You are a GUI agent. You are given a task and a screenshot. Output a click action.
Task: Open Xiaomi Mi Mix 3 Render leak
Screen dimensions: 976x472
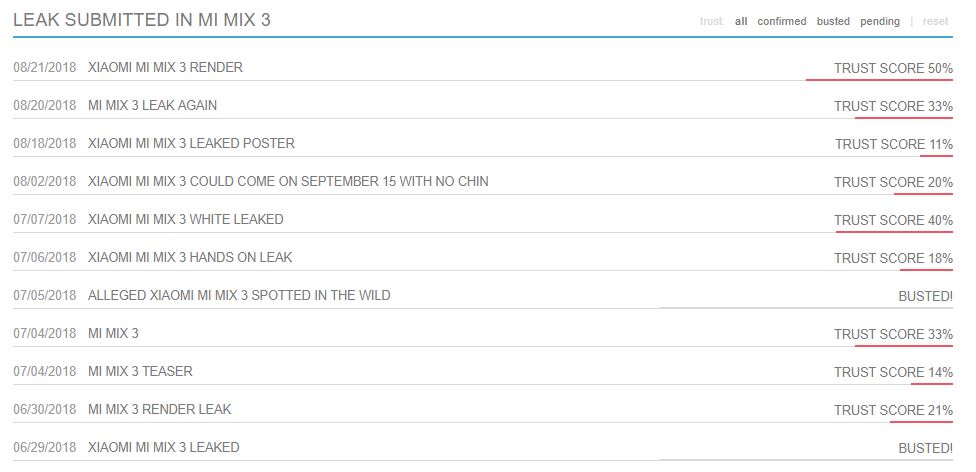pyautogui.click(x=165, y=68)
